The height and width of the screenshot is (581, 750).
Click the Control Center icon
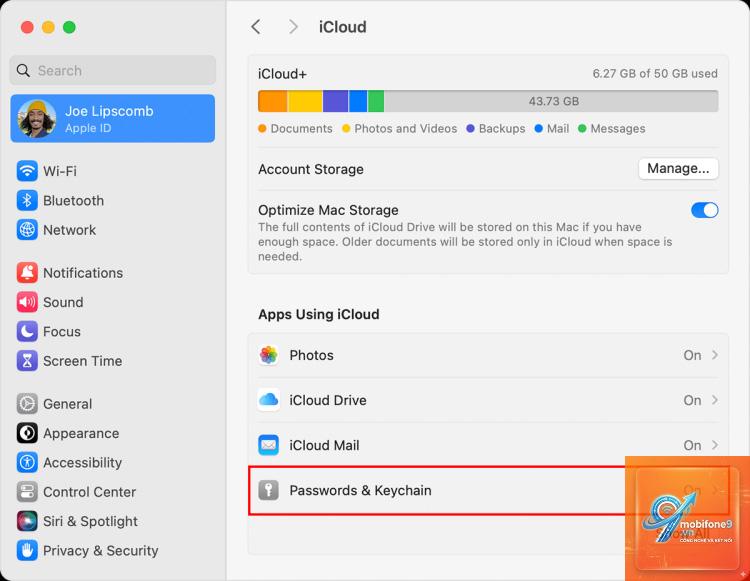tap(27, 492)
